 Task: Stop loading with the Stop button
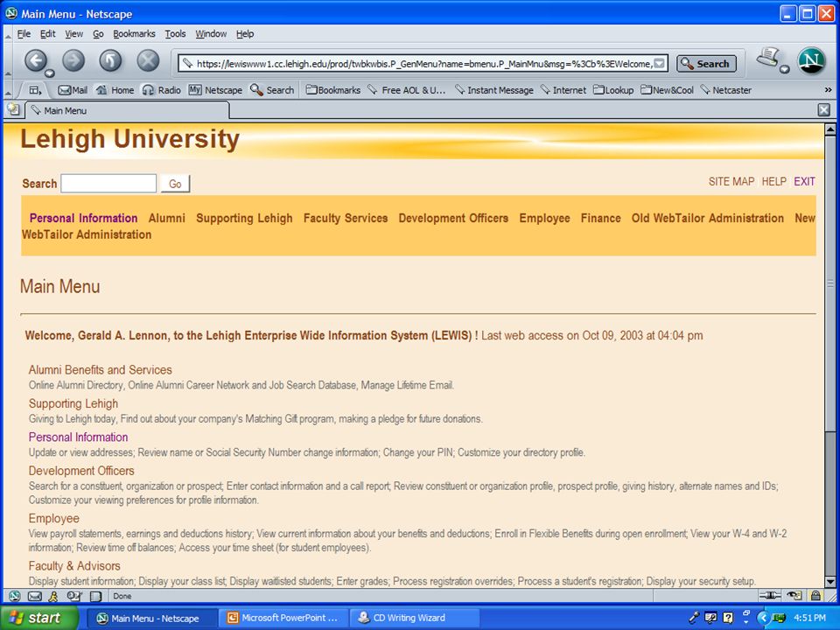click(x=148, y=60)
